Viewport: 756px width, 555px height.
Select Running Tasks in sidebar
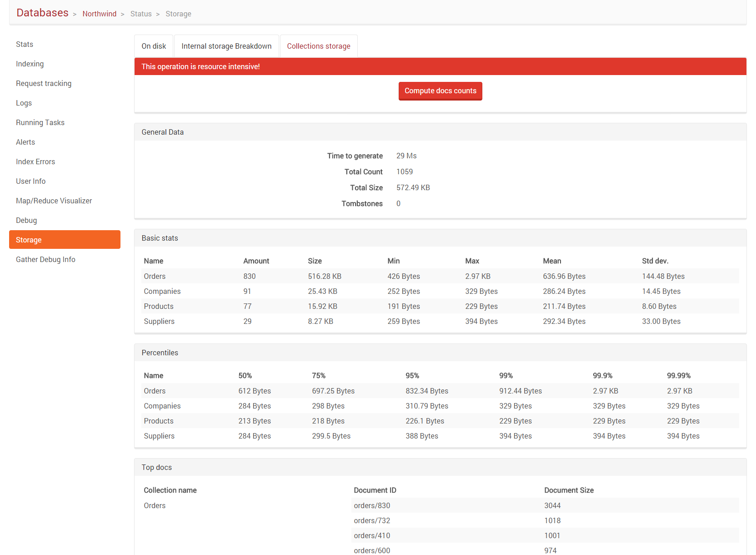point(65,122)
